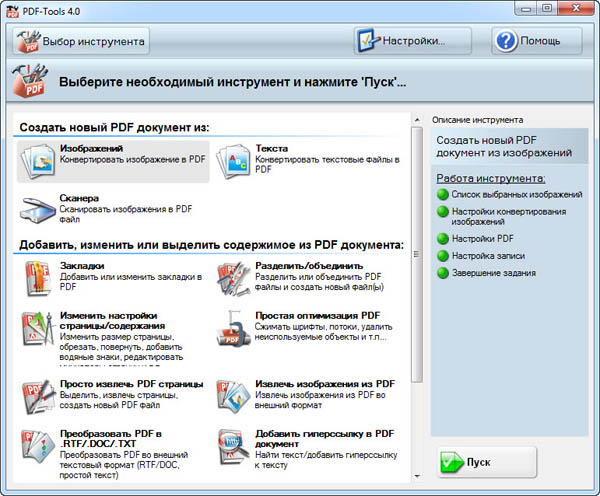The height and width of the screenshot is (496, 600).
Task: Click the Сканера tool title
Action: (79, 198)
